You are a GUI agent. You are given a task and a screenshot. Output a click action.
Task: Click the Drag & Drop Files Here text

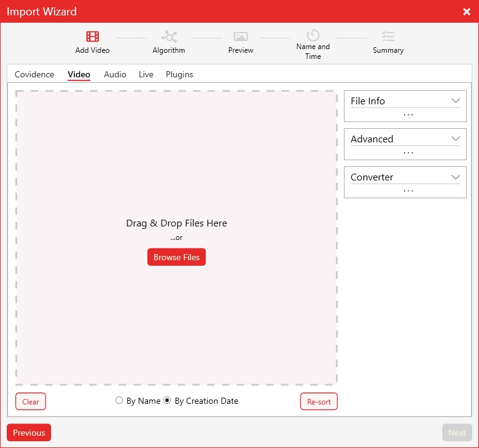point(177,223)
